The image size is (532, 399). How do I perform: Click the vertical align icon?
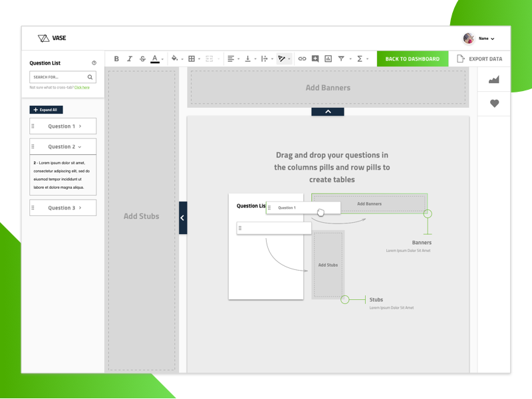click(247, 59)
